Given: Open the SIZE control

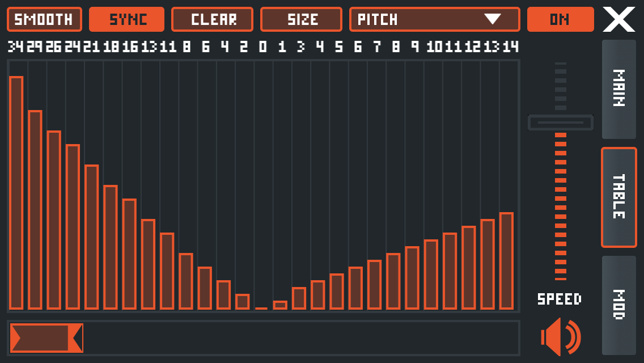Looking at the screenshot, I should [300, 19].
